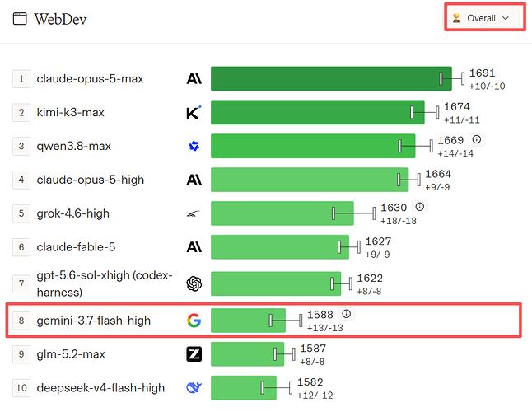Viewport: 532px width, 412px height.
Task: Click the score value 1622
Action: [370, 279]
